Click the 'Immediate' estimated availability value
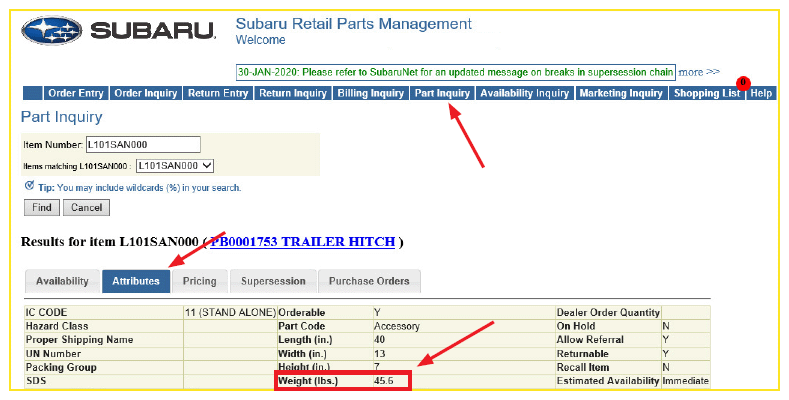This screenshot has width=789, height=400. click(x=685, y=381)
